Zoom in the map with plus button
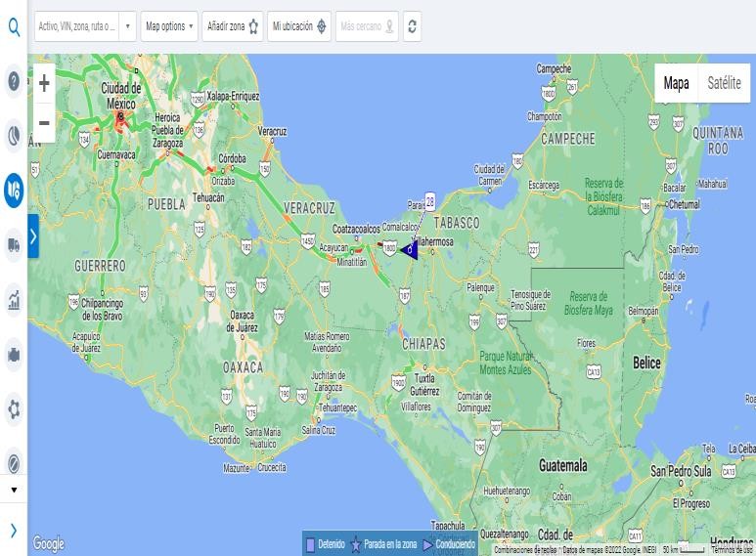This screenshot has width=756, height=556. [44, 84]
